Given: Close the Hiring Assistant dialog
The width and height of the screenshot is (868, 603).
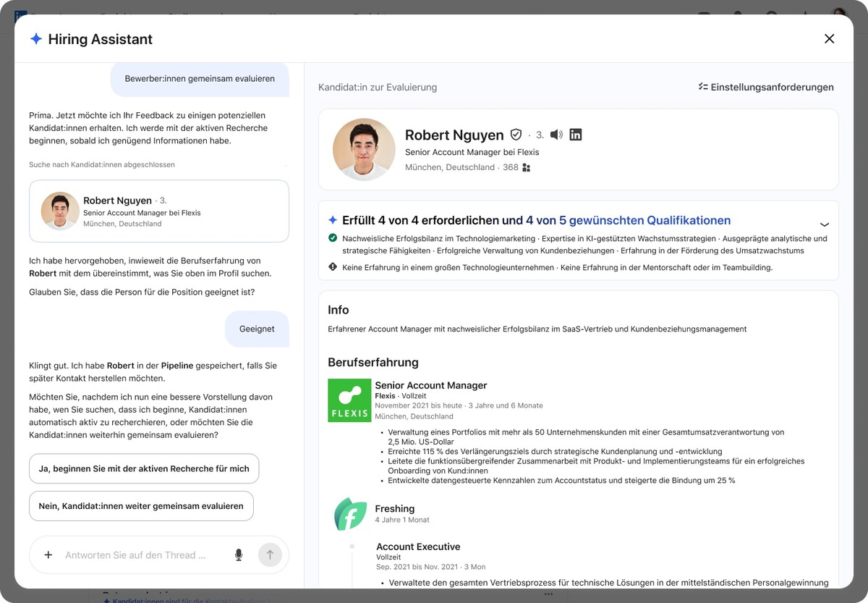Looking at the screenshot, I should click(x=830, y=39).
